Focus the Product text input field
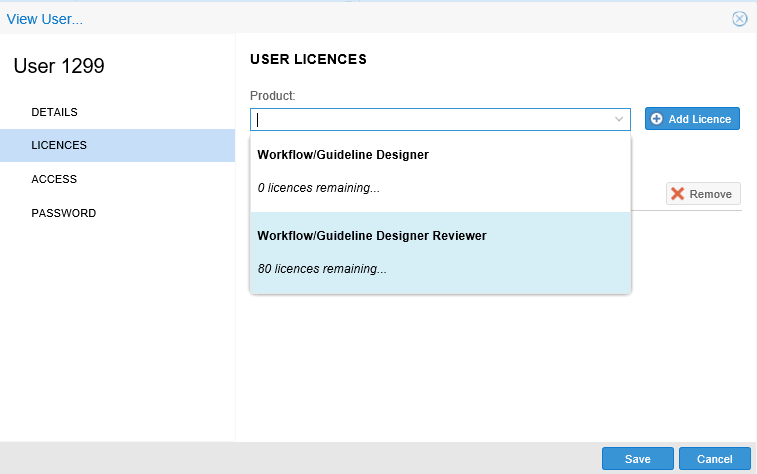 coord(430,119)
